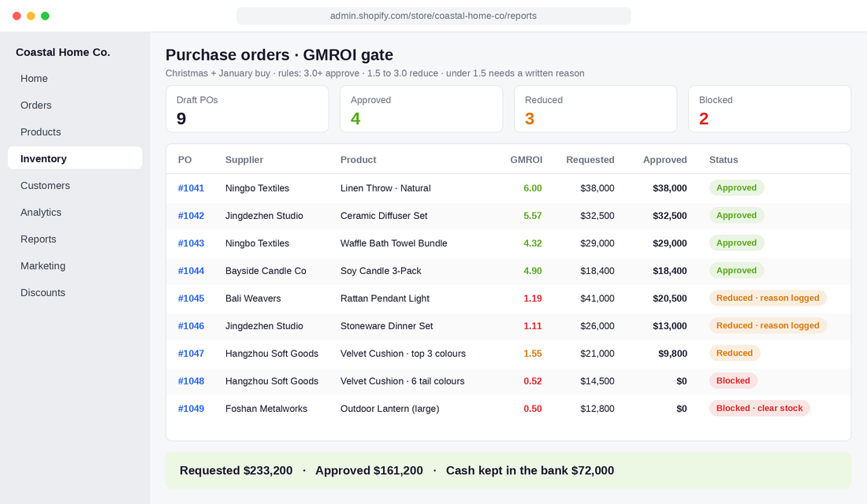Click approved amount $20,500
The image size is (867, 504).
click(670, 298)
